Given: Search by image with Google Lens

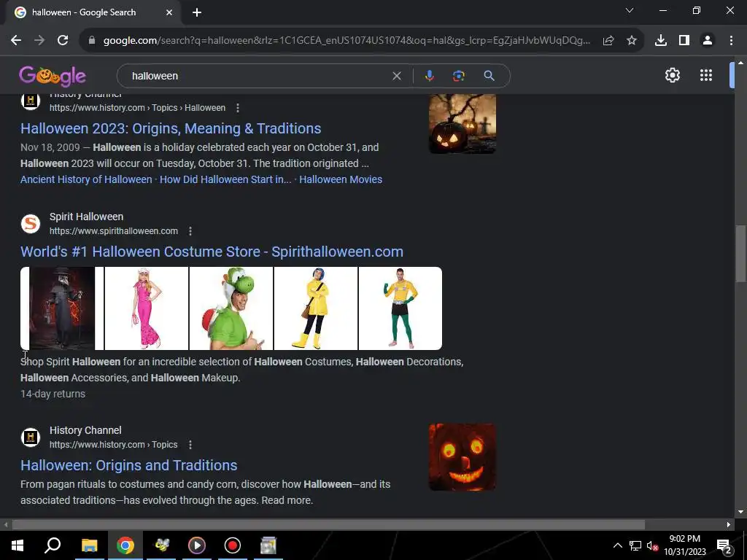Looking at the screenshot, I should tap(458, 76).
